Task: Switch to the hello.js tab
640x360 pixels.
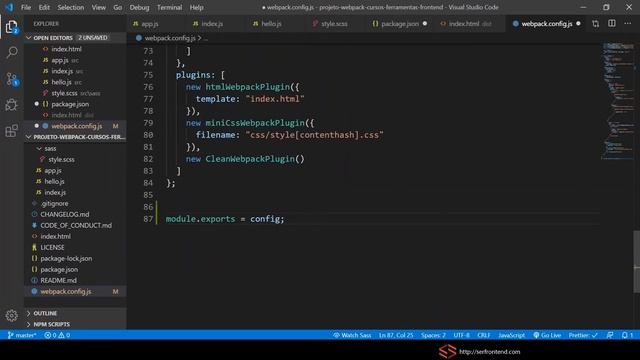Action: pyautogui.click(x=271, y=24)
